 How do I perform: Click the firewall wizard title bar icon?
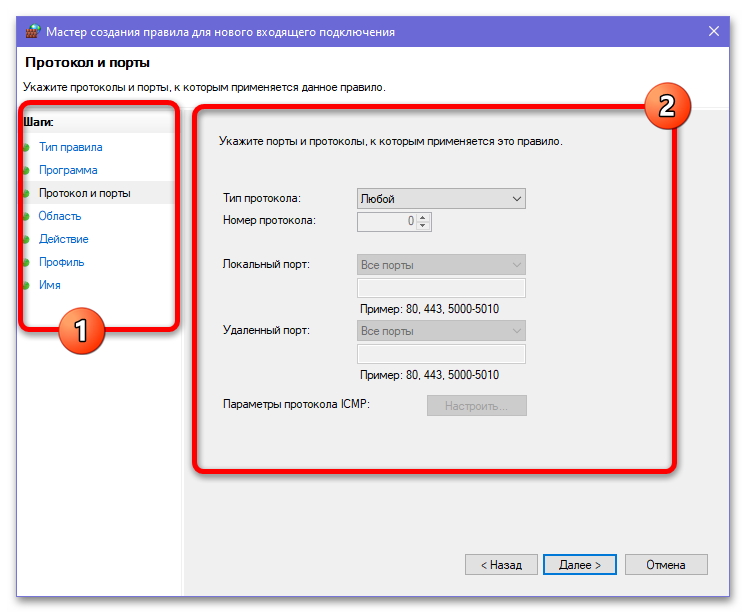coord(33,31)
